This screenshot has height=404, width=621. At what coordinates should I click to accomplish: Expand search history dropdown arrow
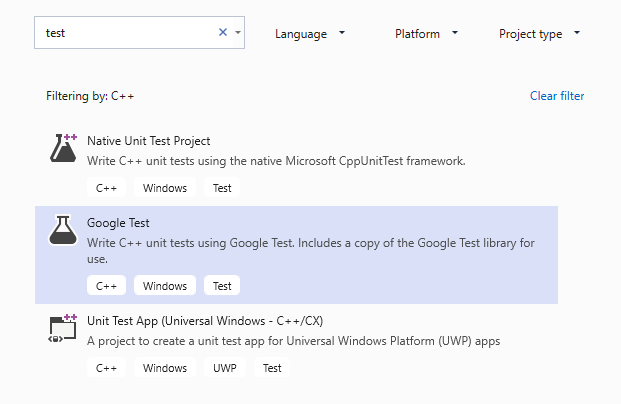(x=238, y=33)
